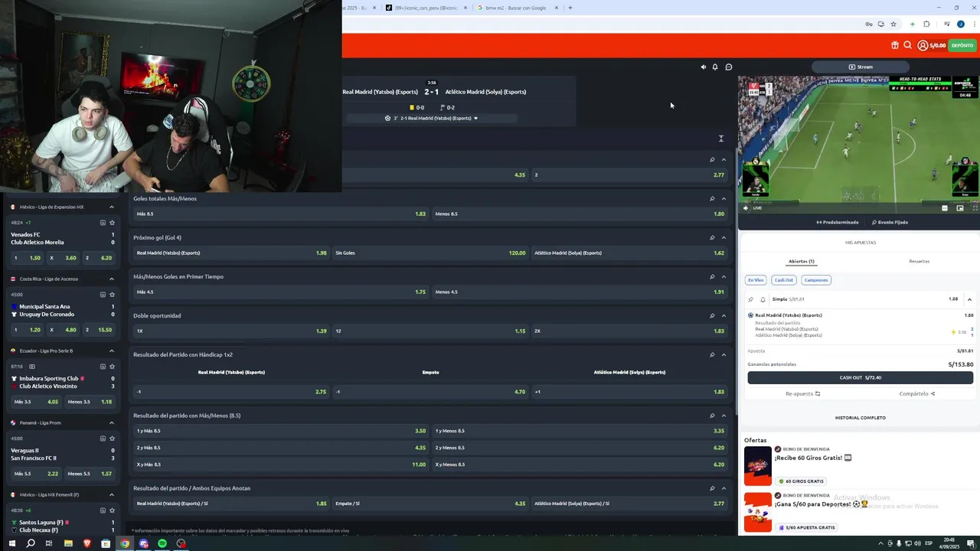Expand the match events dropdown under scoreboard
The image size is (980, 551).
click(476, 119)
